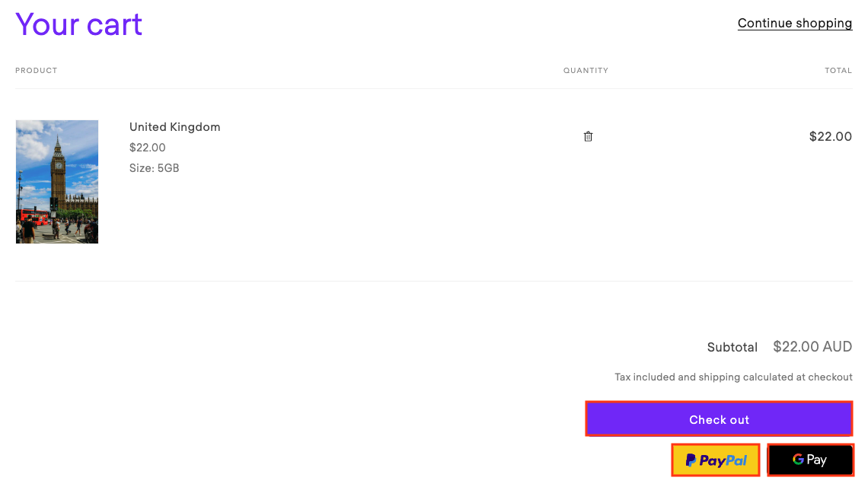The height and width of the screenshot is (487, 868).
Task: Remove the United Kingdom item via trash icon
Action: click(x=588, y=136)
